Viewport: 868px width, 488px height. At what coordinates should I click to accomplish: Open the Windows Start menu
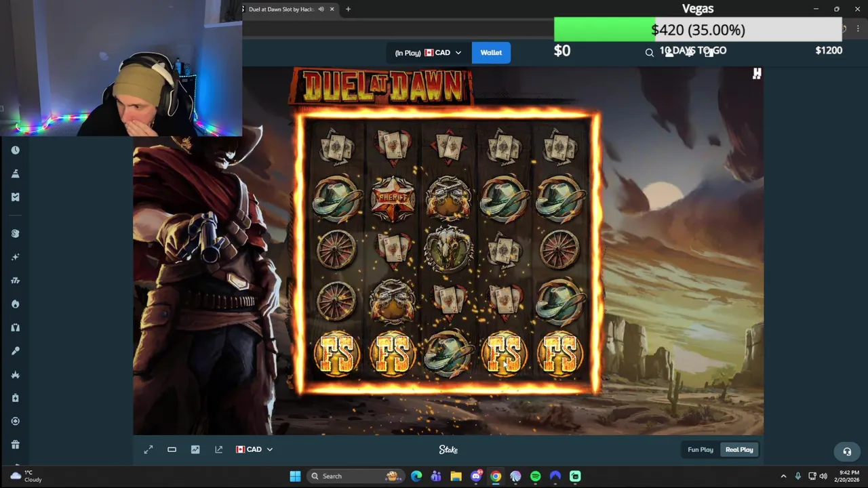[x=295, y=476]
